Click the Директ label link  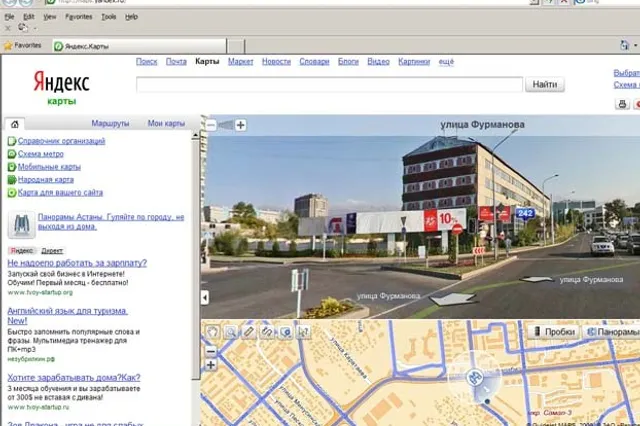pyautogui.click(x=52, y=251)
